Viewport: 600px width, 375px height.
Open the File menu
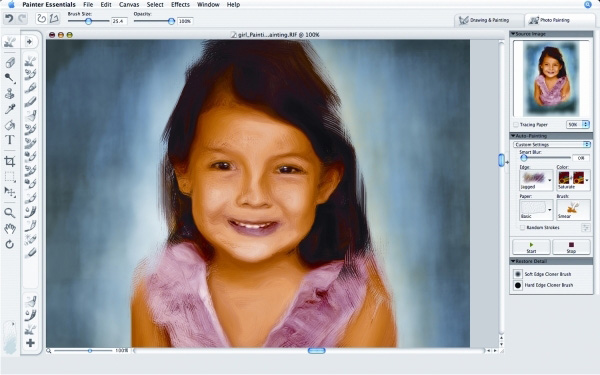[88, 5]
